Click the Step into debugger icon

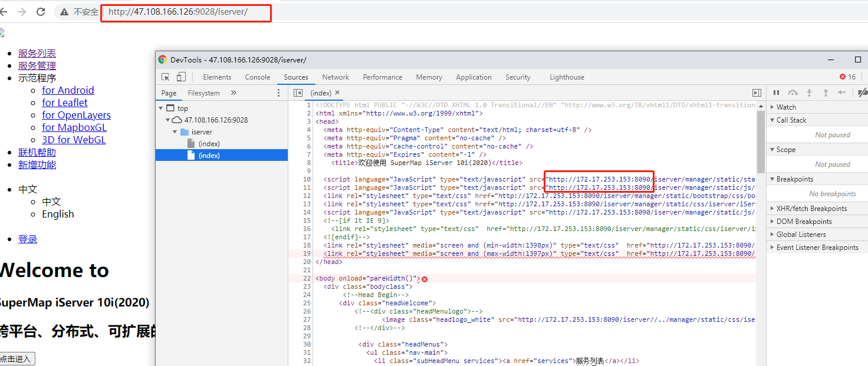pos(809,93)
